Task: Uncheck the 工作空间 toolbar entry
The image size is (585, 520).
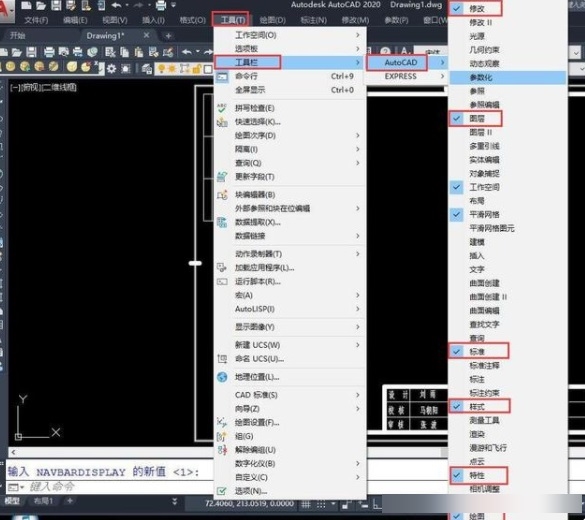Action: 508,187
